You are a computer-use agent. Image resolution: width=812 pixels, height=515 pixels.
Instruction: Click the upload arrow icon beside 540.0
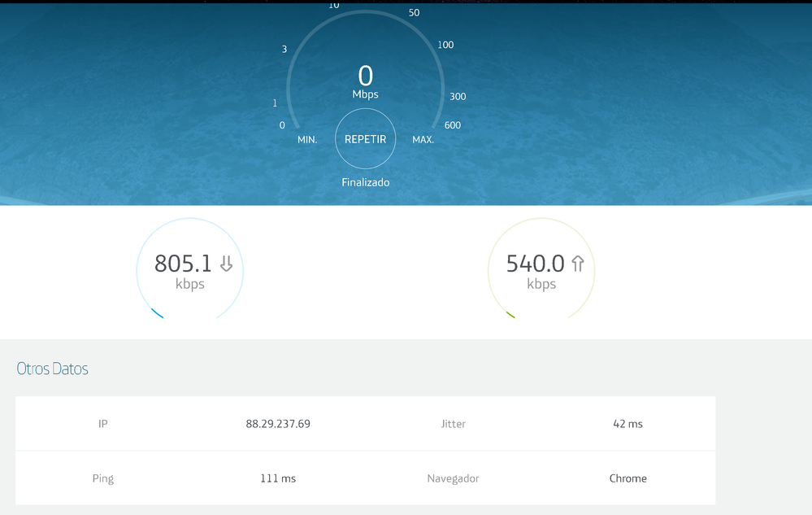(578, 264)
